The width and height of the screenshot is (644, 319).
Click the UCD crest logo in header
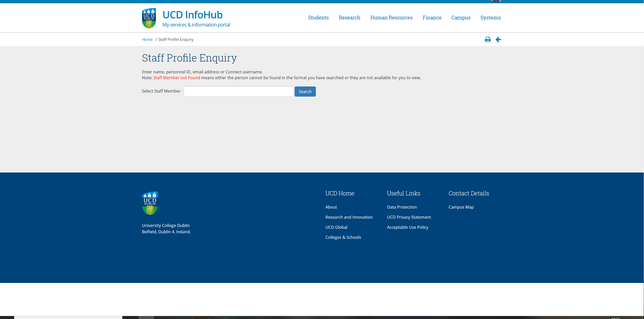149,18
